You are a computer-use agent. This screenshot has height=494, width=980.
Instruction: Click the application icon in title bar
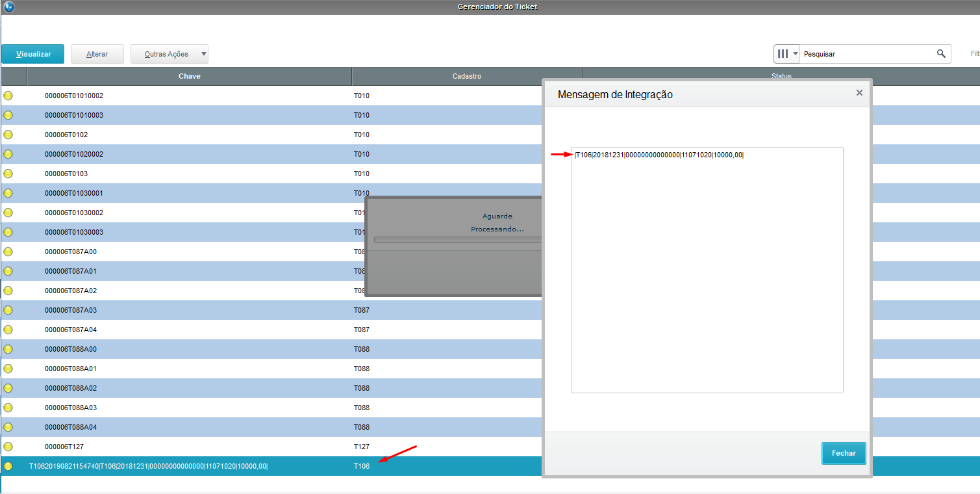pos(8,7)
